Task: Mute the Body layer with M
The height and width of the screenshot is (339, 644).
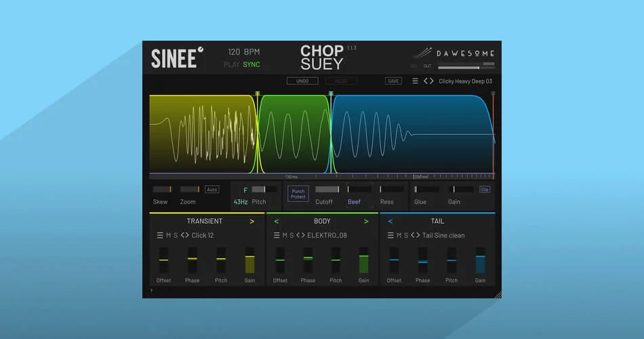Action: [285, 235]
